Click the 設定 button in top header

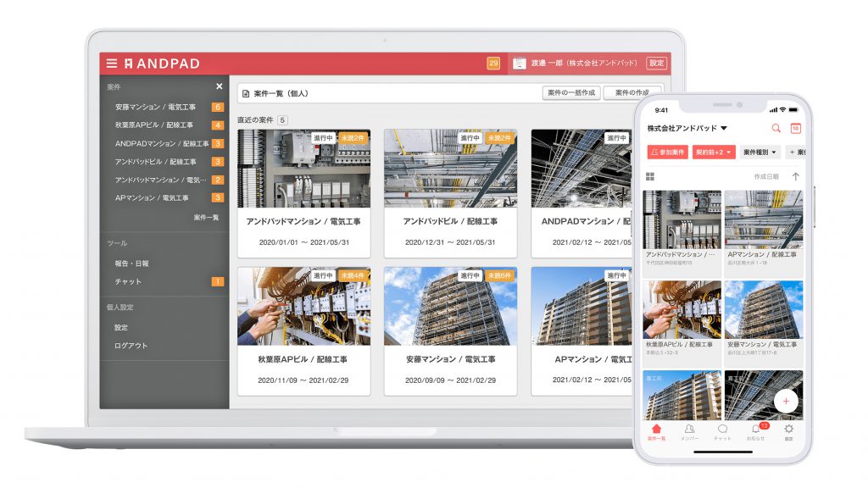coord(656,64)
